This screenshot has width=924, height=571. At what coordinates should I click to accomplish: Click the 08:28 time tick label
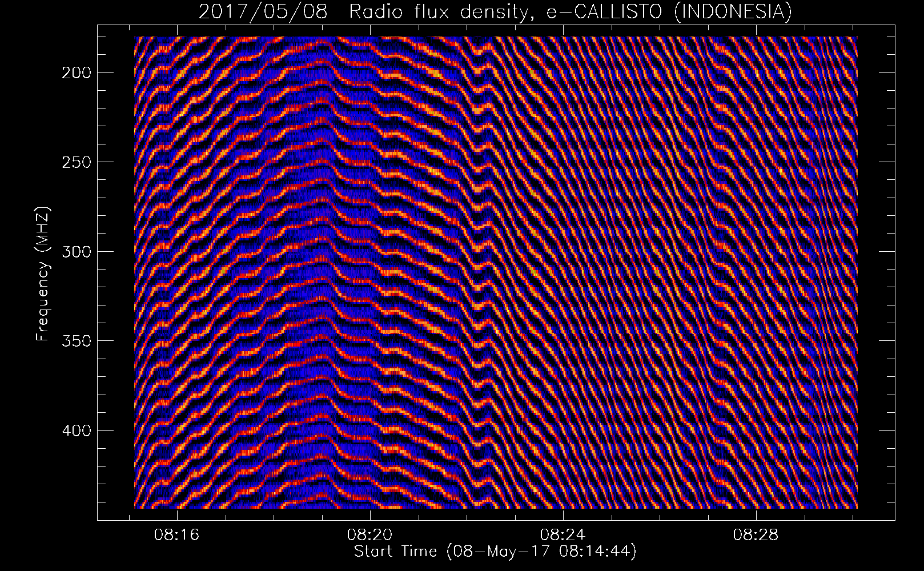(x=756, y=535)
